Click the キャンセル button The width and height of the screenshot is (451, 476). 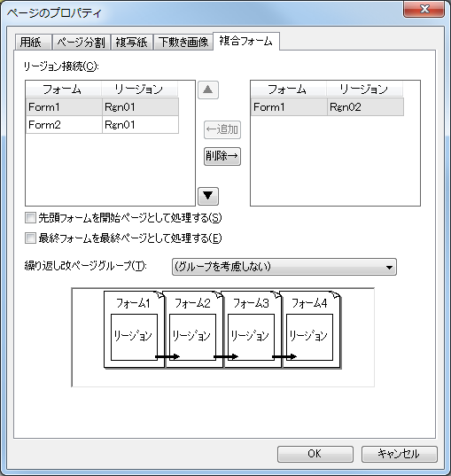(x=399, y=454)
